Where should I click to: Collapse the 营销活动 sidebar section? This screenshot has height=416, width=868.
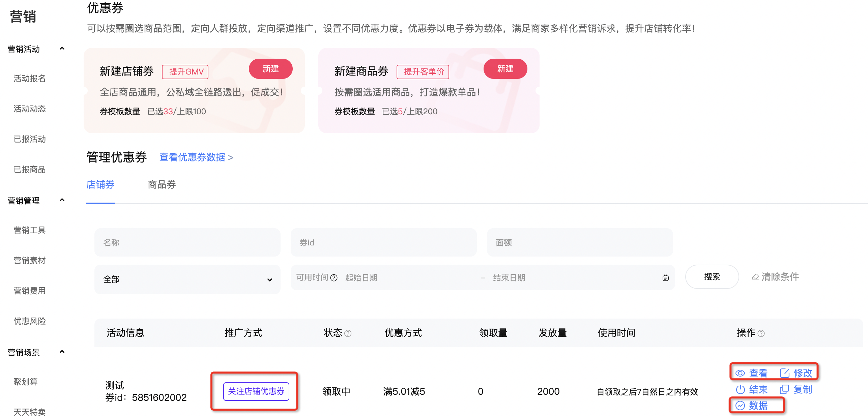click(62, 49)
